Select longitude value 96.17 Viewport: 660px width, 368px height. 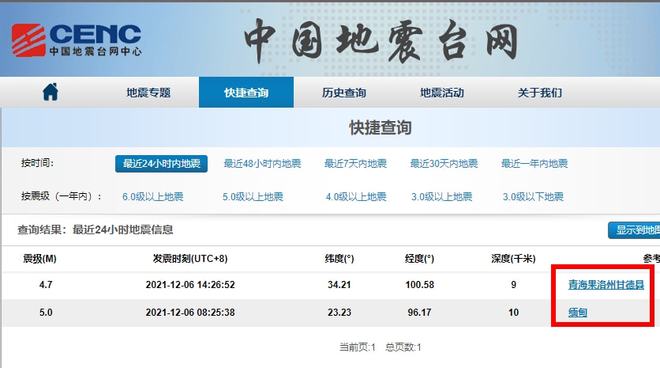click(420, 312)
